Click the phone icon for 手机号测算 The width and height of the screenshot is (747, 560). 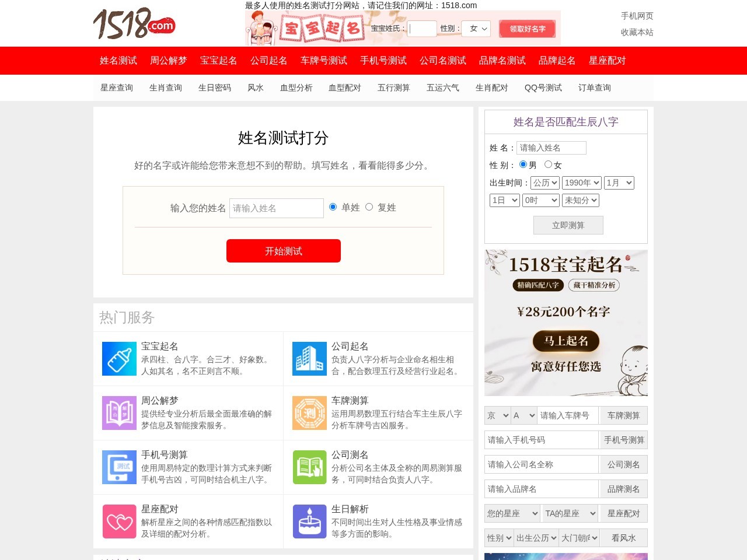coord(119,467)
